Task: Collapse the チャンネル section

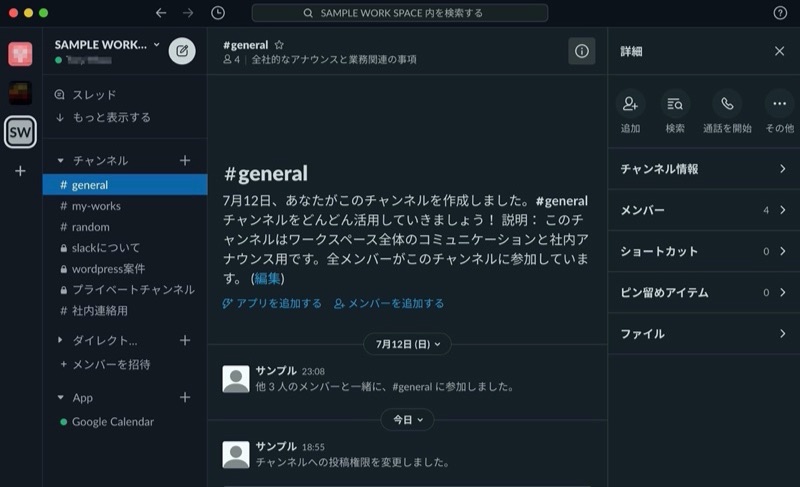Action: [x=60, y=161]
